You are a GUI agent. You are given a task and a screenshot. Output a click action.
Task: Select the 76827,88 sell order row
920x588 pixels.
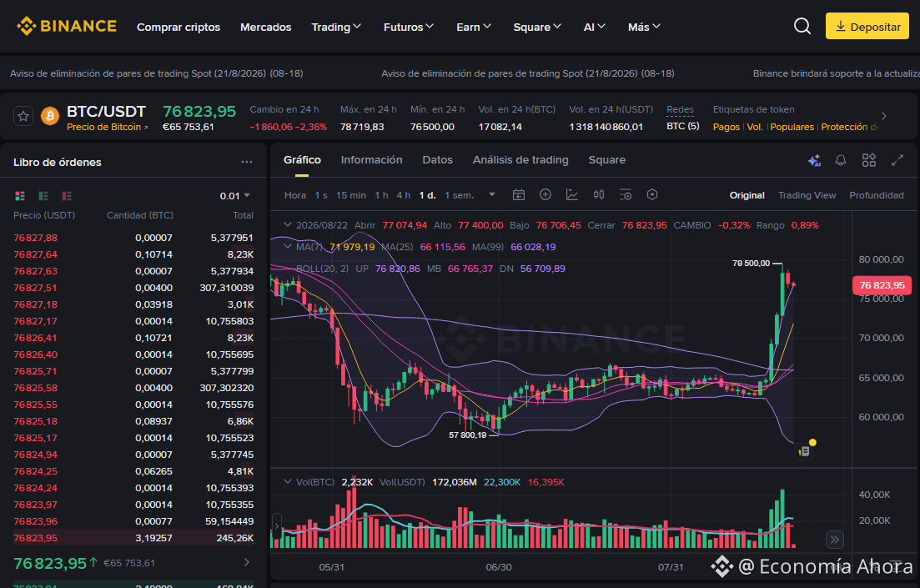point(133,238)
